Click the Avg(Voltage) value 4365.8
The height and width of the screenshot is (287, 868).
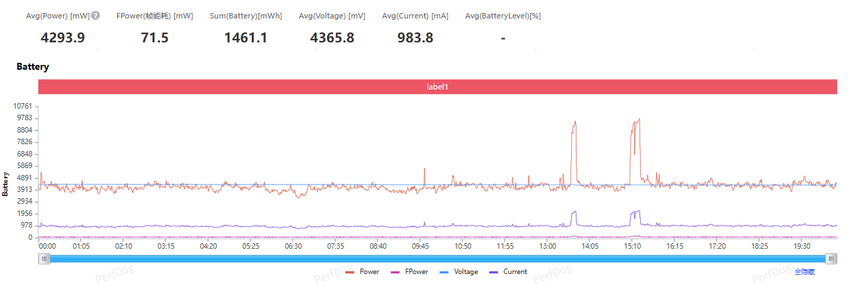pyautogui.click(x=332, y=38)
